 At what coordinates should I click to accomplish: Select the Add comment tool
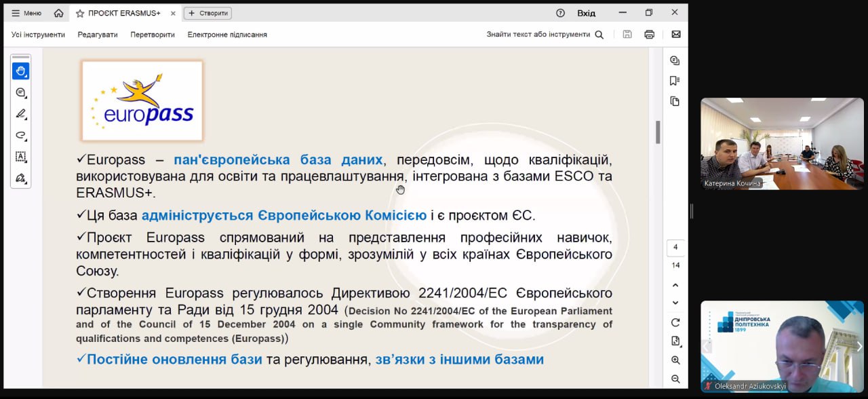click(20, 92)
